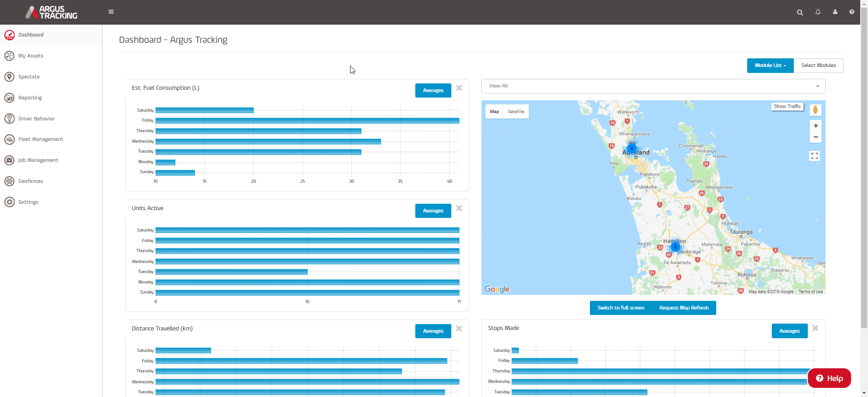Click the Dashboard gauge icon
The height and width of the screenshot is (397, 868).
tap(9, 35)
